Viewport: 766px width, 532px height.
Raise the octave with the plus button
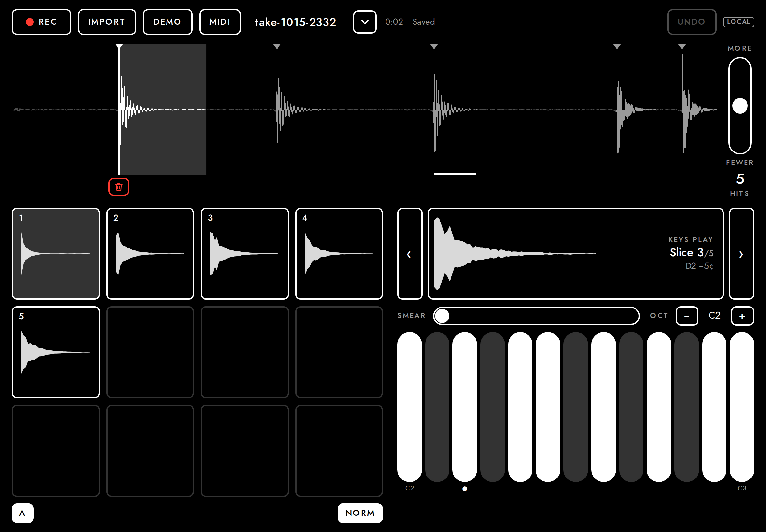point(742,316)
